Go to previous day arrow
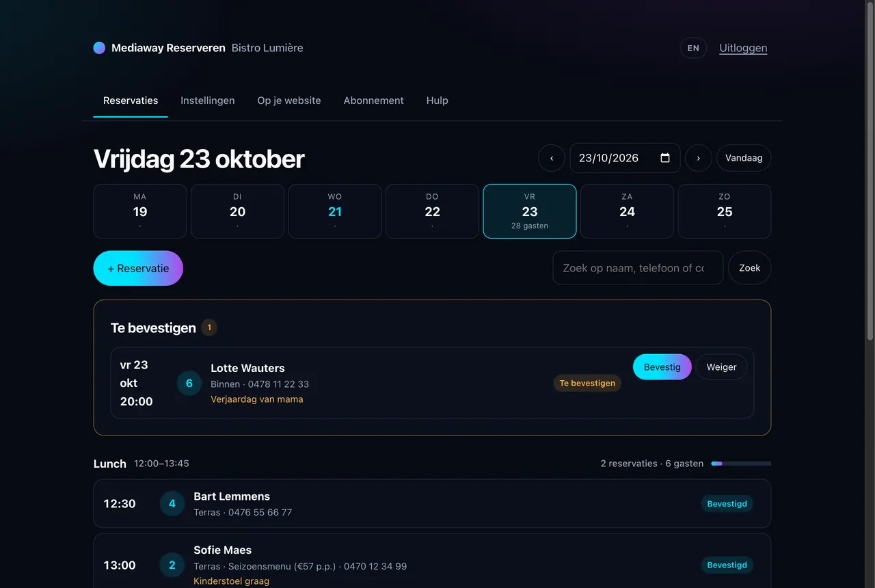Image resolution: width=875 pixels, height=588 pixels. point(552,158)
